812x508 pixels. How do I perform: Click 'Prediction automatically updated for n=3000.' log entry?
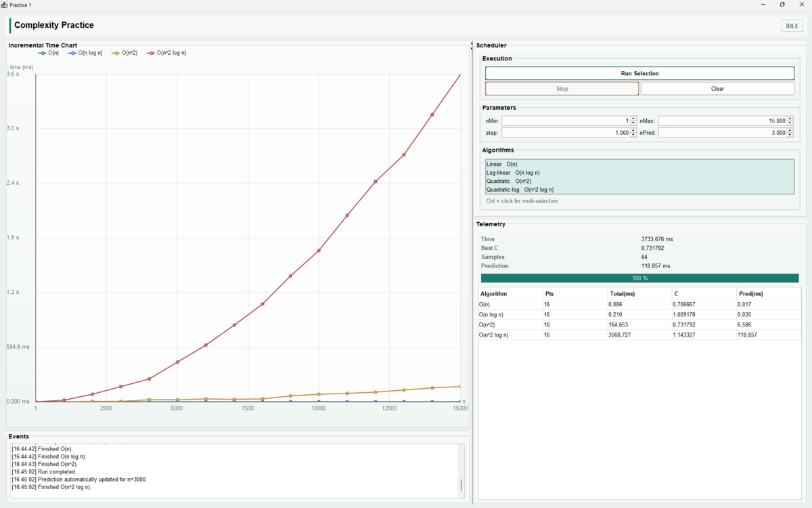pyautogui.click(x=79, y=479)
